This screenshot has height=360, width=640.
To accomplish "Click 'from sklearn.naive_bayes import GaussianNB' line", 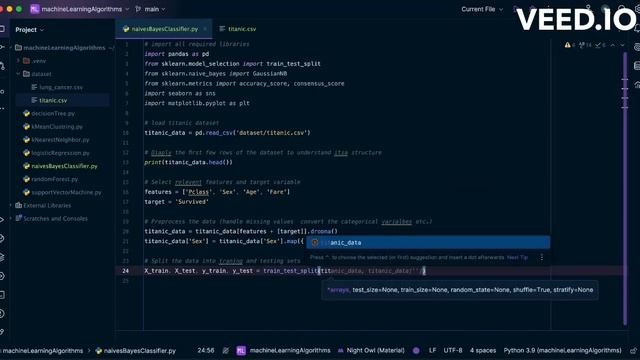I will (216, 73).
